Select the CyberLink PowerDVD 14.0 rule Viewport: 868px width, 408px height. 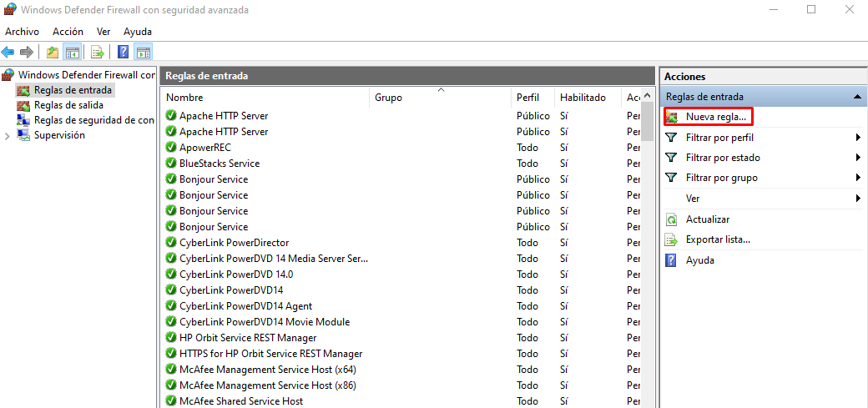click(x=401, y=275)
